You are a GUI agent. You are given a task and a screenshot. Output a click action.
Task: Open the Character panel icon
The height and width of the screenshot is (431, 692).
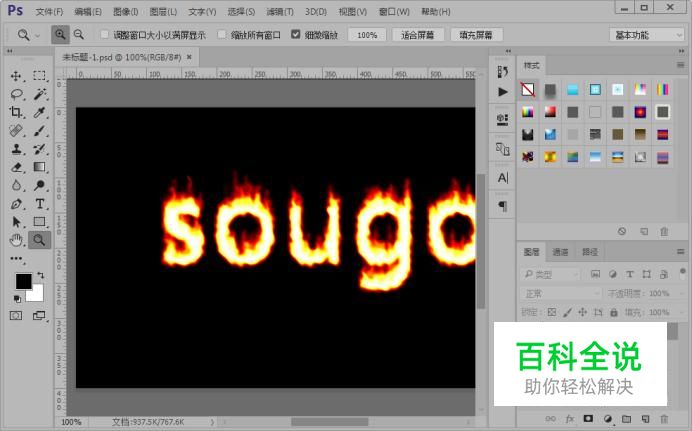click(x=503, y=178)
